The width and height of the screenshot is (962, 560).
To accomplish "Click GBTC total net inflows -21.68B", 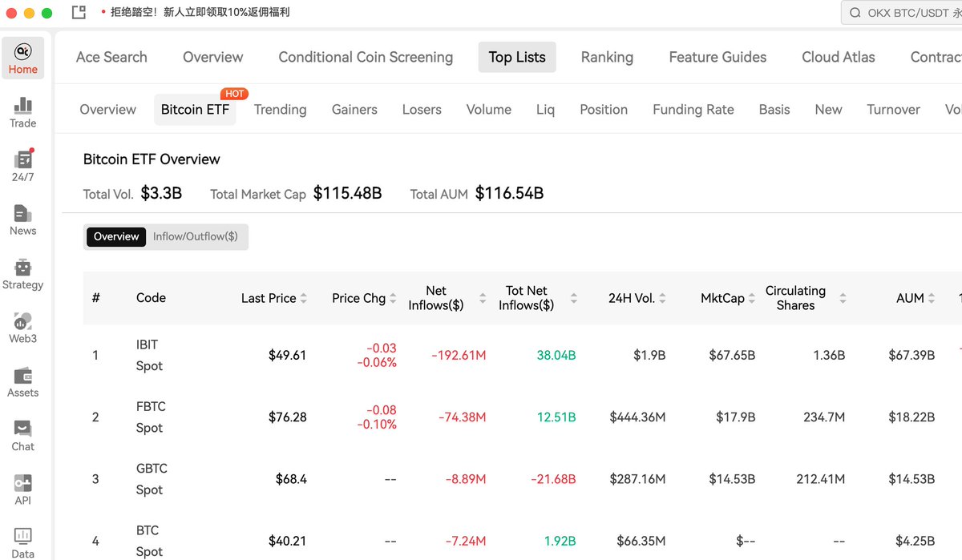I will click(x=553, y=479).
